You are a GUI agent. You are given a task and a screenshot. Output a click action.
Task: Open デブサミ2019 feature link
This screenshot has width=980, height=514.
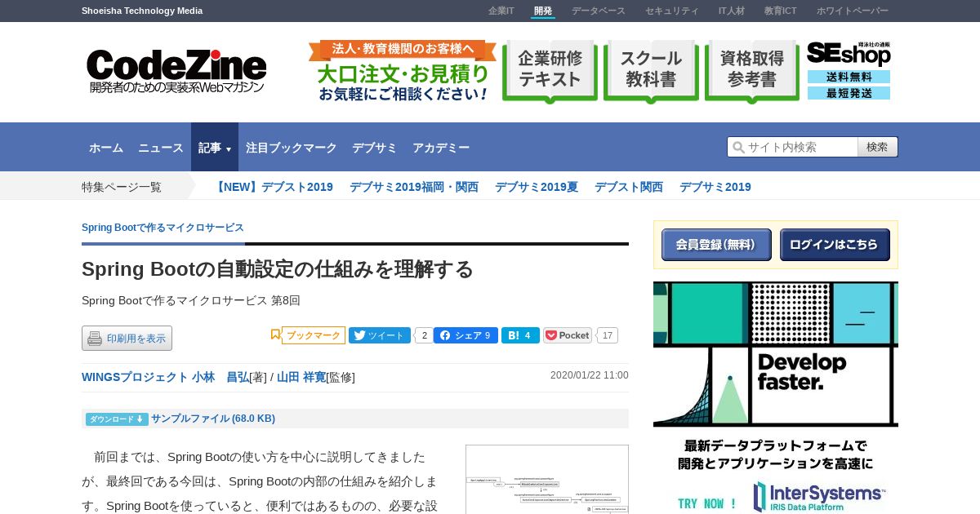(x=715, y=187)
